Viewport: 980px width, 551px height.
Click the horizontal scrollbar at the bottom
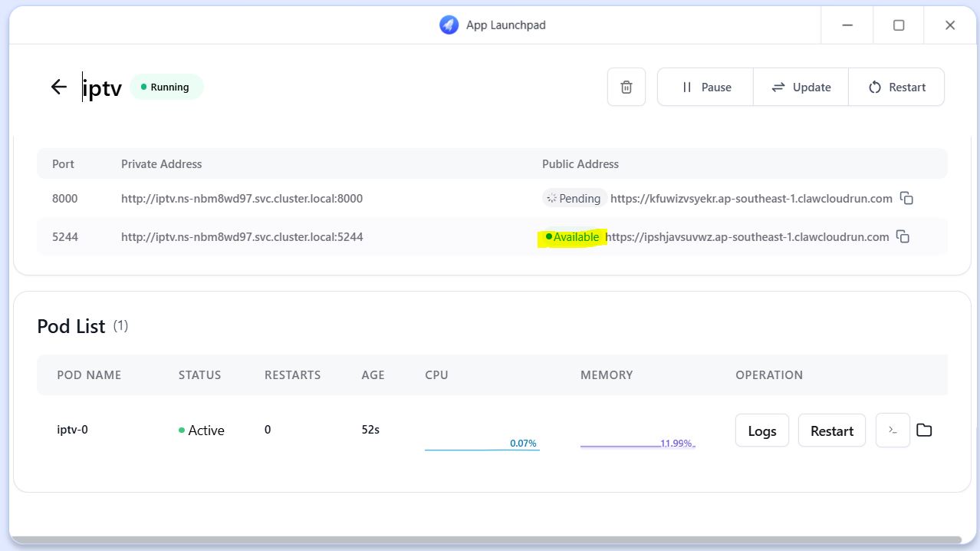[x=485, y=539]
